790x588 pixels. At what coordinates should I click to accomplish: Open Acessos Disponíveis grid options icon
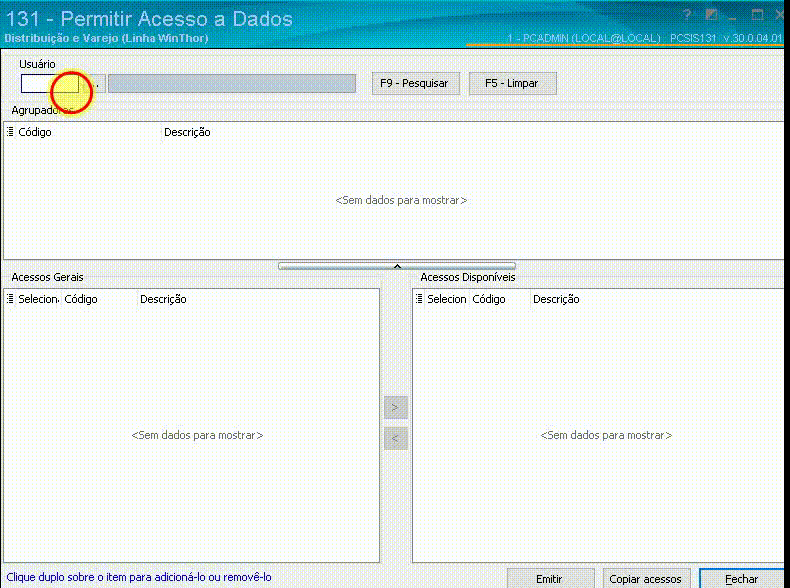419,299
